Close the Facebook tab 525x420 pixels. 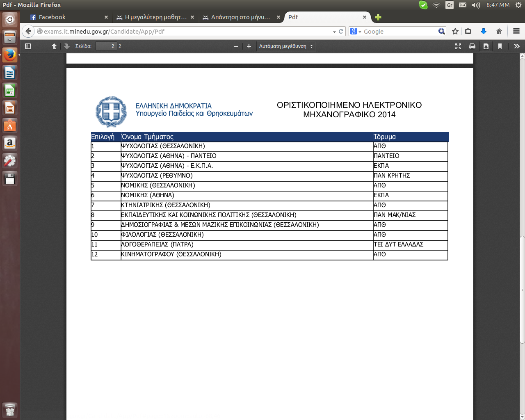(106, 17)
